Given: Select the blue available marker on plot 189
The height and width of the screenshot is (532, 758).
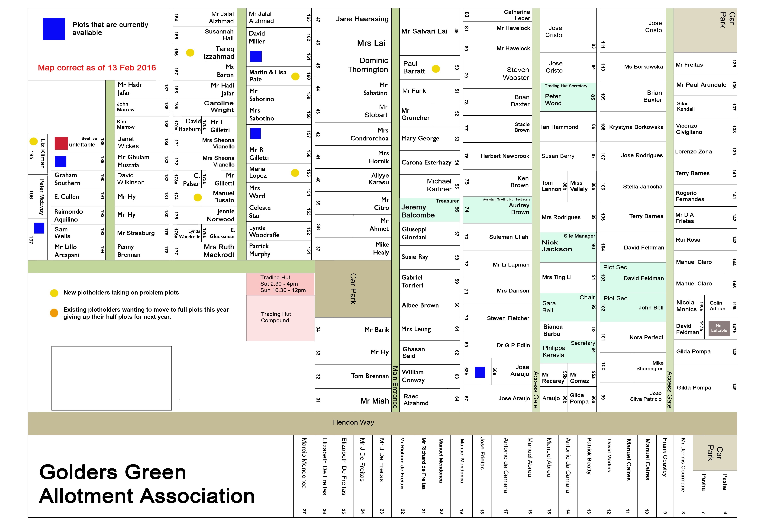Looking at the screenshot, I should click(60, 161).
